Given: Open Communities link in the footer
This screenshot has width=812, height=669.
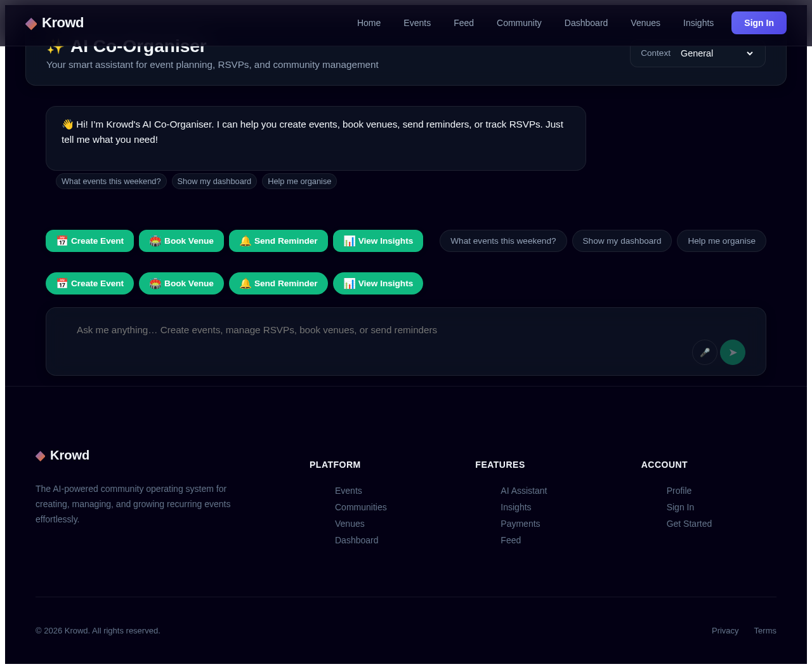Looking at the screenshot, I should pyautogui.click(x=360, y=507).
